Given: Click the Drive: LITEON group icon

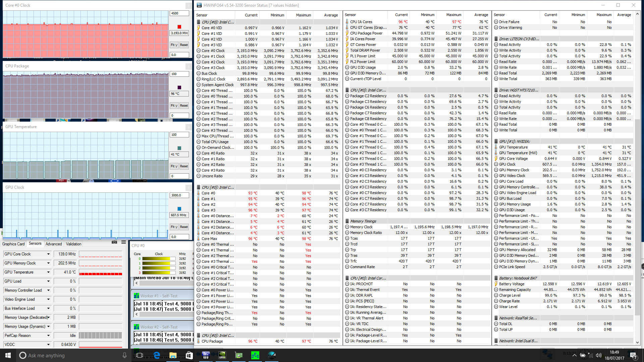Looking at the screenshot, I should click(x=496, y=39).
